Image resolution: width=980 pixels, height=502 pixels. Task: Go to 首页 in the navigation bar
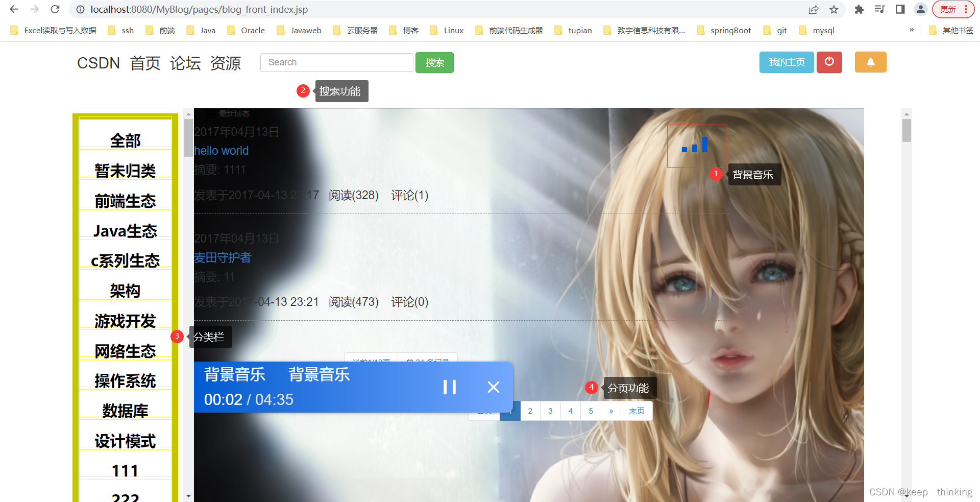point(145,63)
